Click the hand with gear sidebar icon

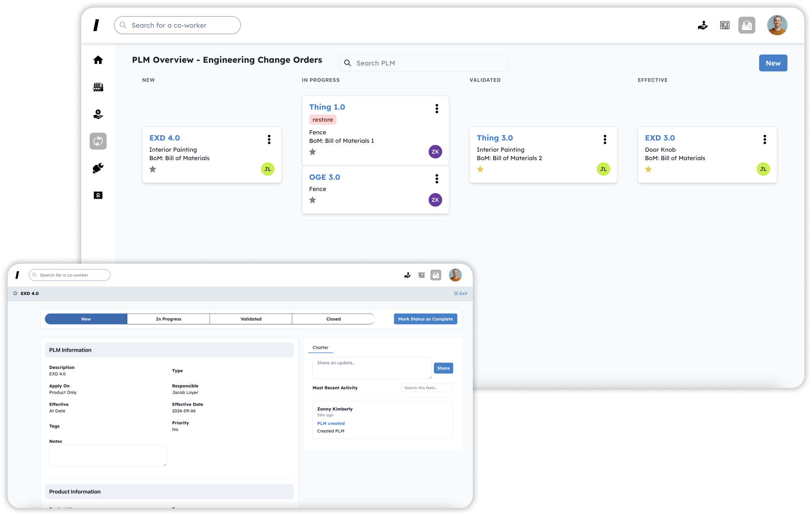[98, 114]
